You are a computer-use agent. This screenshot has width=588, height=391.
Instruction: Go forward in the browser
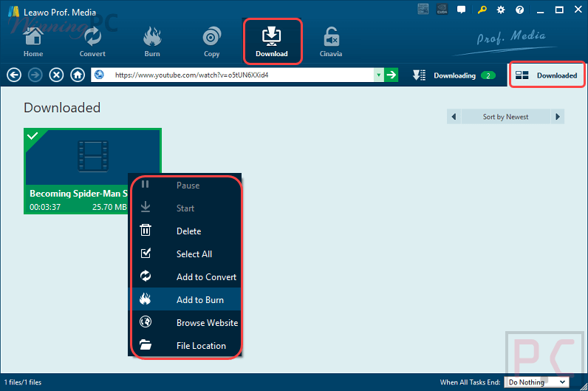click(x=35, y=75)
